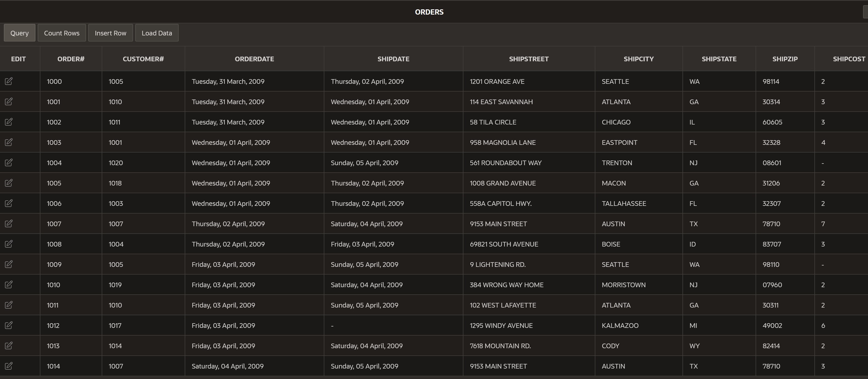This screenshot has height=379, width=868.
Task: Open the edit icon for order 1001
Action: (x=9, y=101)
